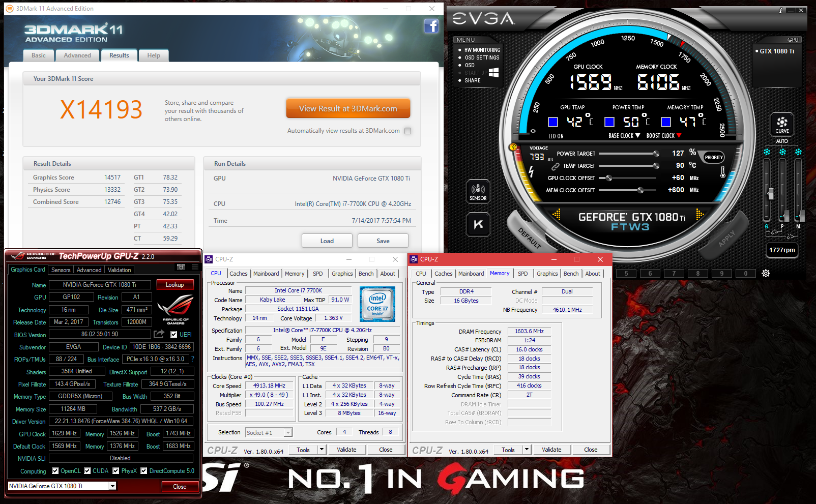Click the EVGA K-Boost 'K' icon
Screen dimensions: 816x504
[478, 224]
